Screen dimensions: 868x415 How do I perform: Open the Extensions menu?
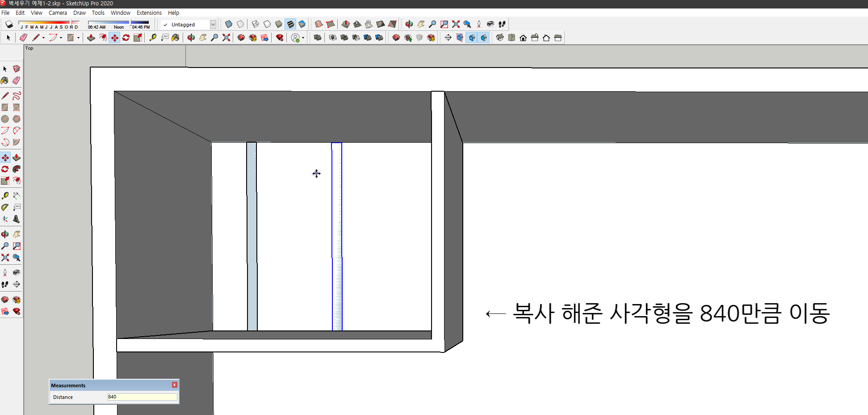pos(149,13)
